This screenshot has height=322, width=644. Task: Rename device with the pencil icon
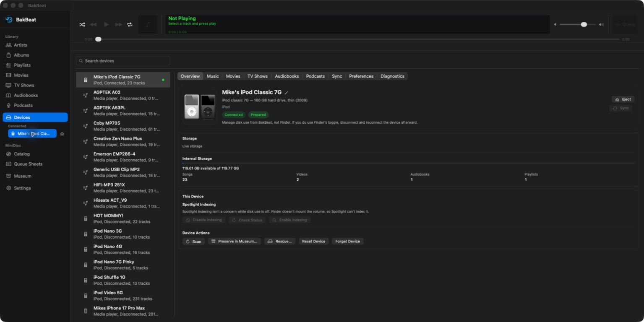pos(287,93)
